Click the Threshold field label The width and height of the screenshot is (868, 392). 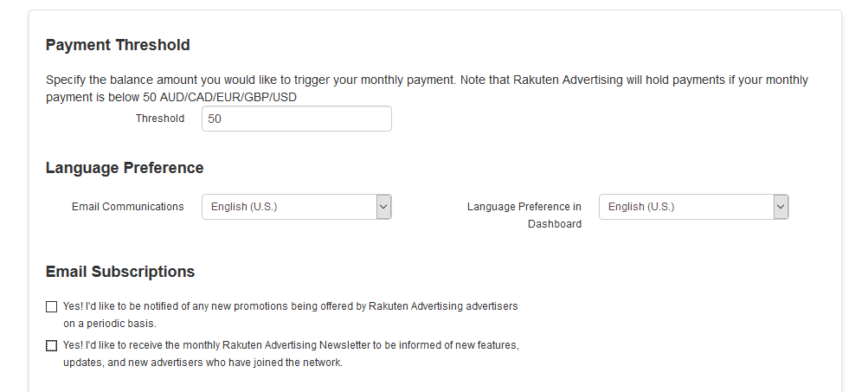tap(160, 119)
